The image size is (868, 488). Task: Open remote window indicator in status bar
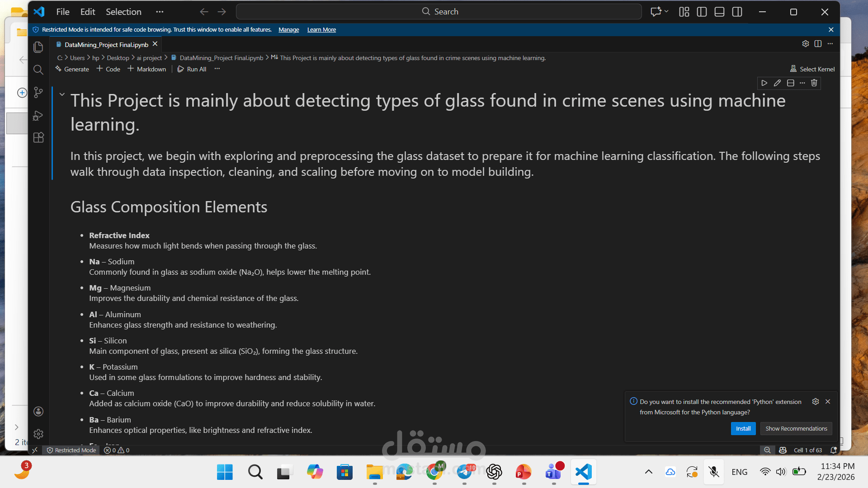click(35, 450)
